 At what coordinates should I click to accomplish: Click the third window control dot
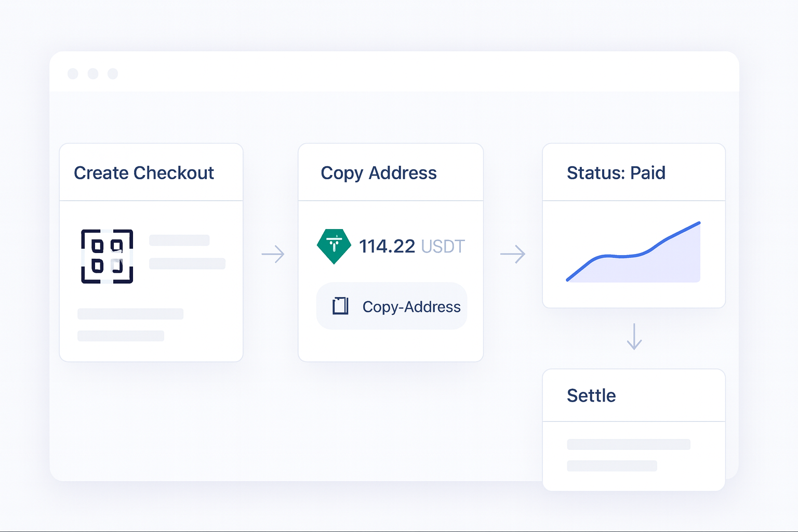(x=113, y=74)
